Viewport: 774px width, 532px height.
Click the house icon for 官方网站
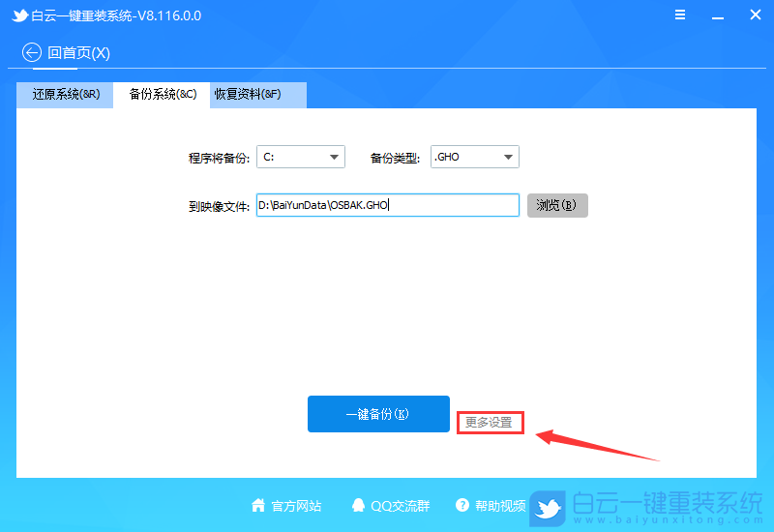[258, 505]
